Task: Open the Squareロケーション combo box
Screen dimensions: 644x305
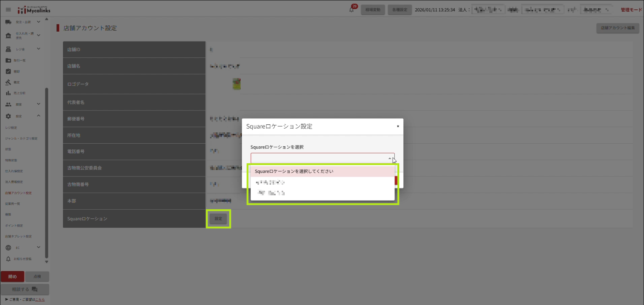Action: pyautogui.click(x=322, y=158)
